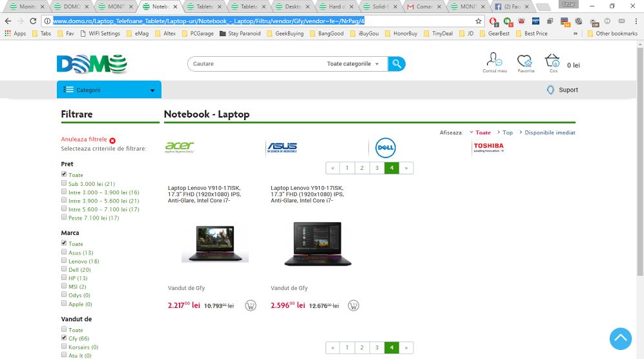Open Contul meu account icon
Screen dimensions: 644x359
tap(494, 63)
